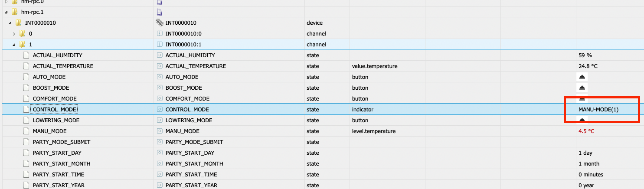Viewport: 644px width, 189px height.
Task: Click the INT0000010:1 channel icon
Action: point(159,44)
